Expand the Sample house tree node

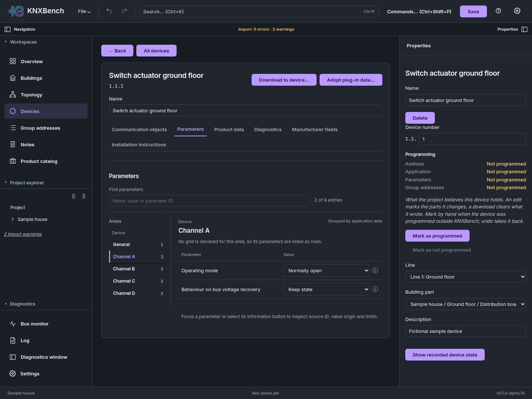13,219
